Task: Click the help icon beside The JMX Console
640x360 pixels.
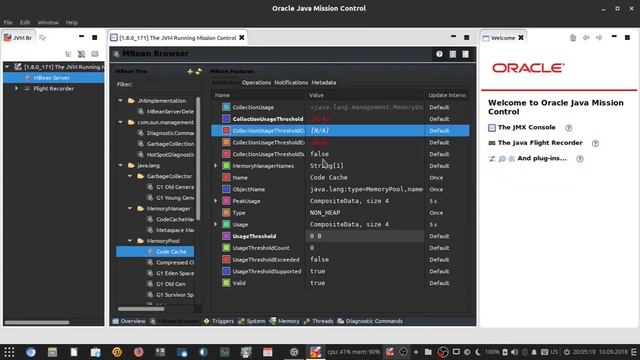Action: point(569,128)
